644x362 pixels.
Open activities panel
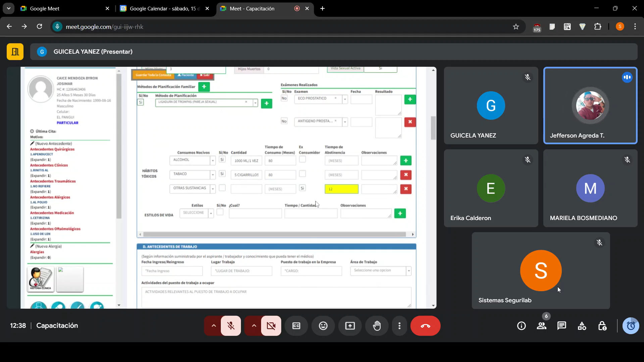pos(582,326)
